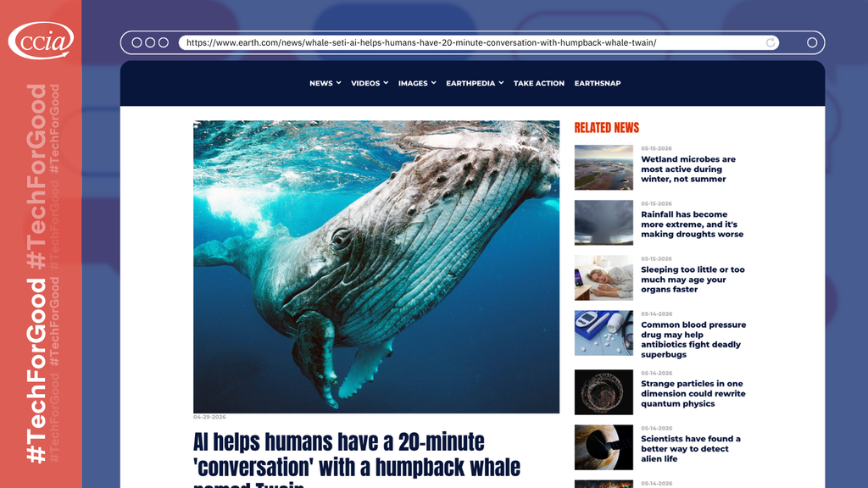Open strange particles spiral thumbnail
Viewport: 868px width, 488px height.
(x=604, y=392)
